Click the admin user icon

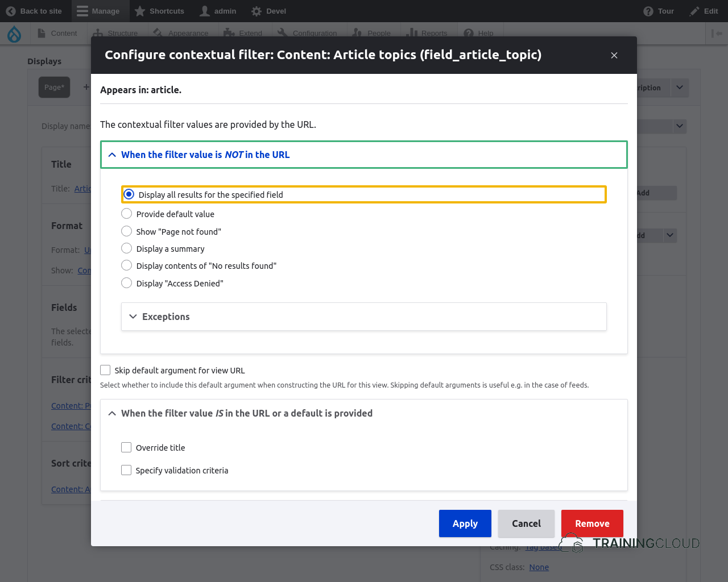tap(205, 11)
